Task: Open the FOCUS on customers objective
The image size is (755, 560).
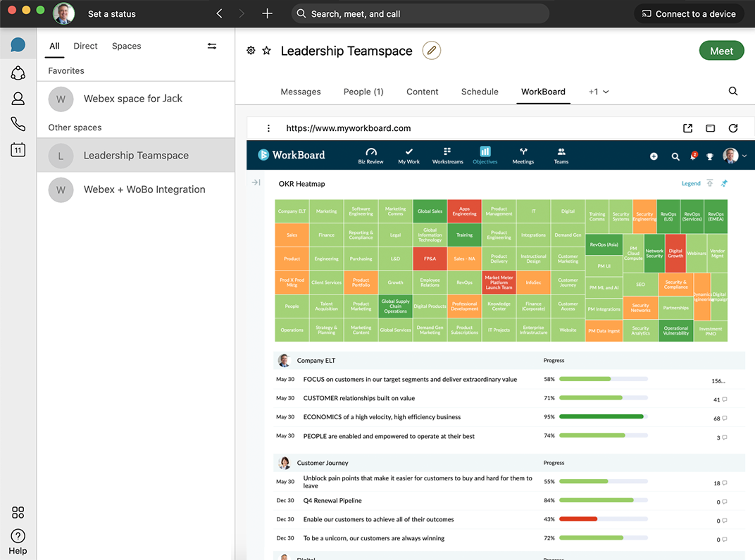Action: pos(410,380)
